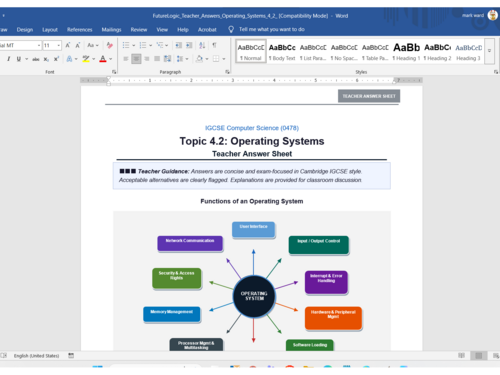The image size is (500, 375).
Task: Clear all formatting with the eraser icon
Action: pyautogui.click(x=109, y=45)
